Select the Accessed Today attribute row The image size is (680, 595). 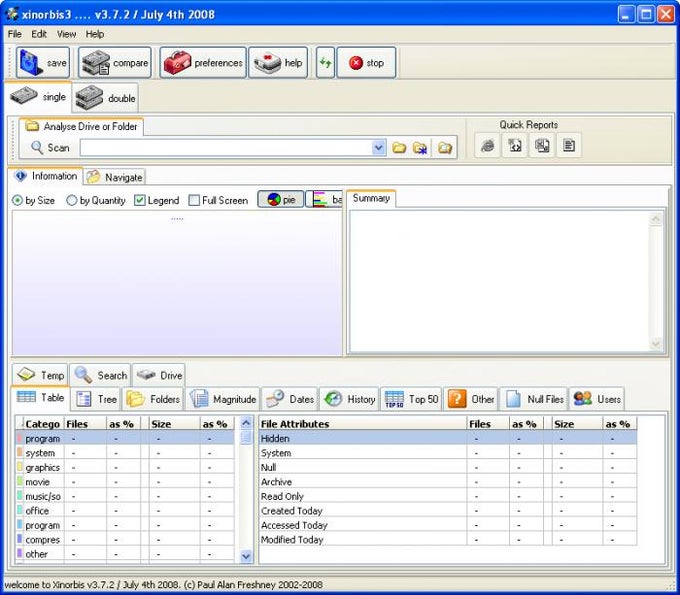pos(448,525)
